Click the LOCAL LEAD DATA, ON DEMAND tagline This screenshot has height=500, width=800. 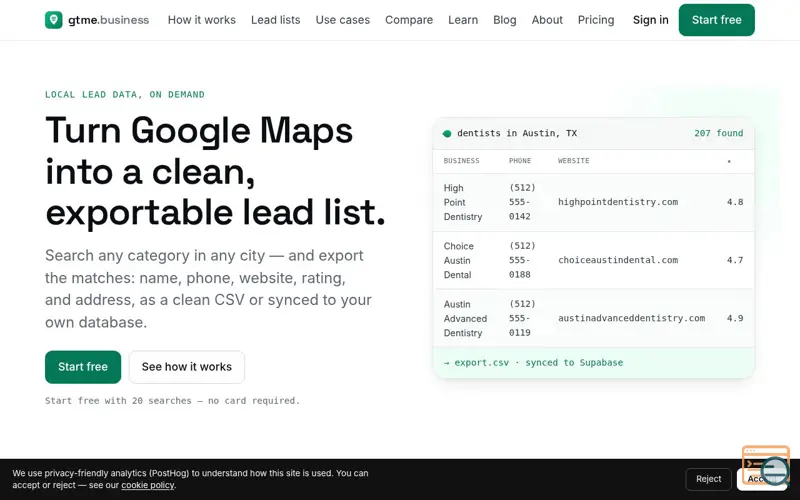click(x=125, y=94)
